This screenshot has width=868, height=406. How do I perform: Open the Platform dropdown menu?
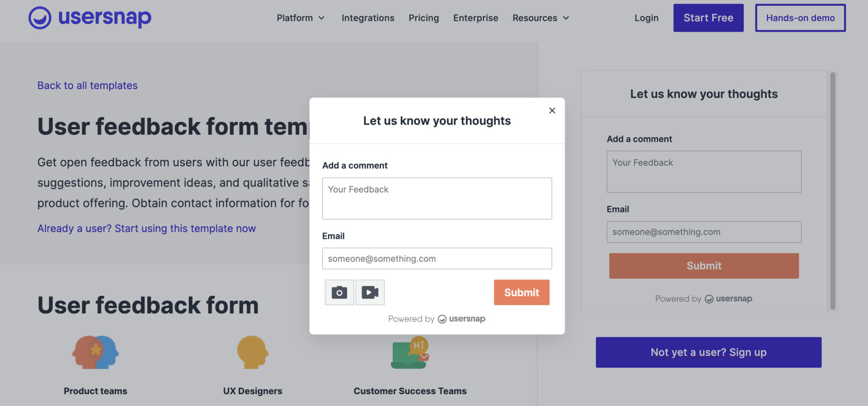pos(295,18)
